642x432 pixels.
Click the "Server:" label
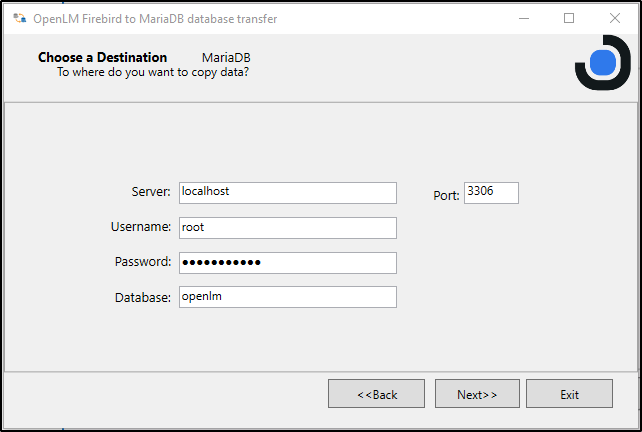click(x=151, y=192)
